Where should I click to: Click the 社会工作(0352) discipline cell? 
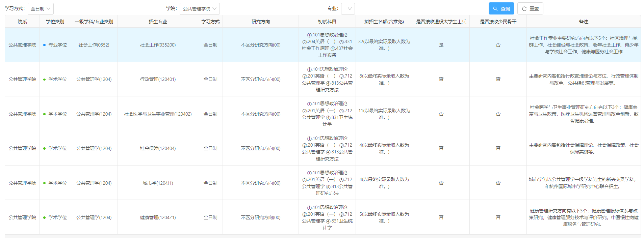pos(94,45)
